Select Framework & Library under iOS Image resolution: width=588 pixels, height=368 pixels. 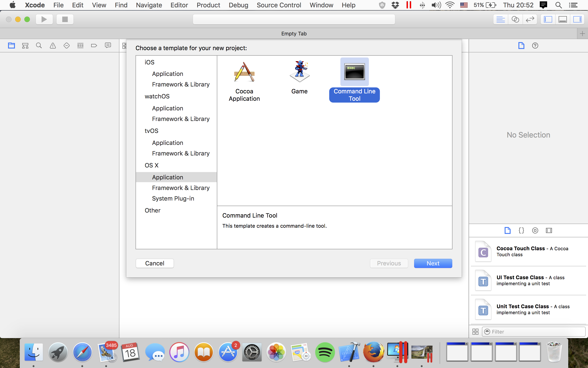coord(181,84)
